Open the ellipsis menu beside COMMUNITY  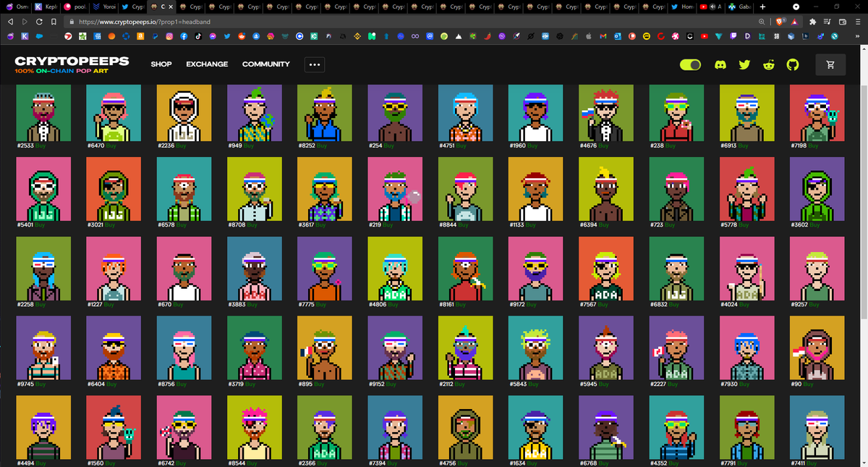coord(314,64)
